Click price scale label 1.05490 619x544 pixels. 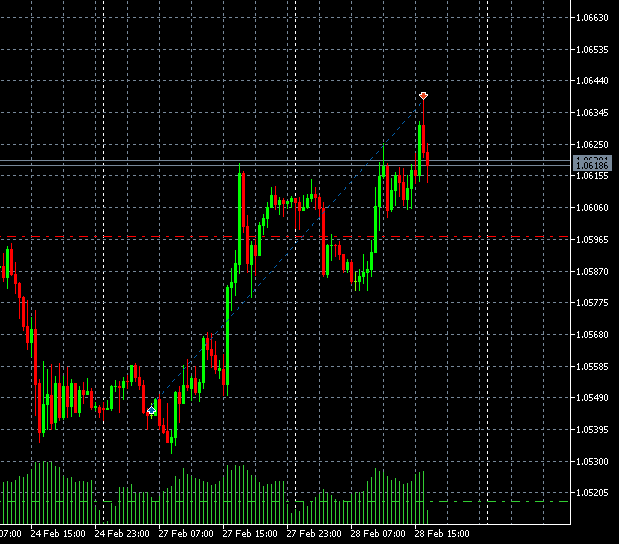tap(593, 398)
